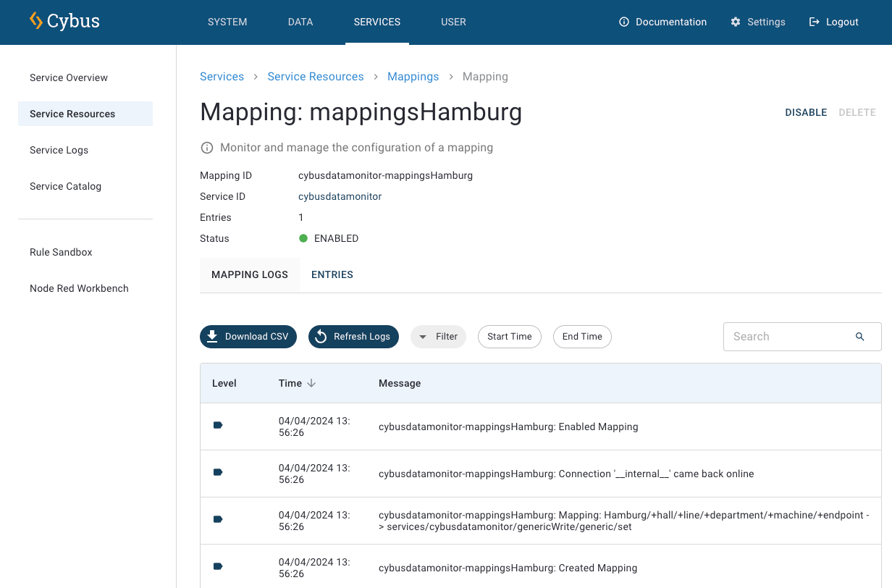Open the Data menu in top navigation

point(300,22)
